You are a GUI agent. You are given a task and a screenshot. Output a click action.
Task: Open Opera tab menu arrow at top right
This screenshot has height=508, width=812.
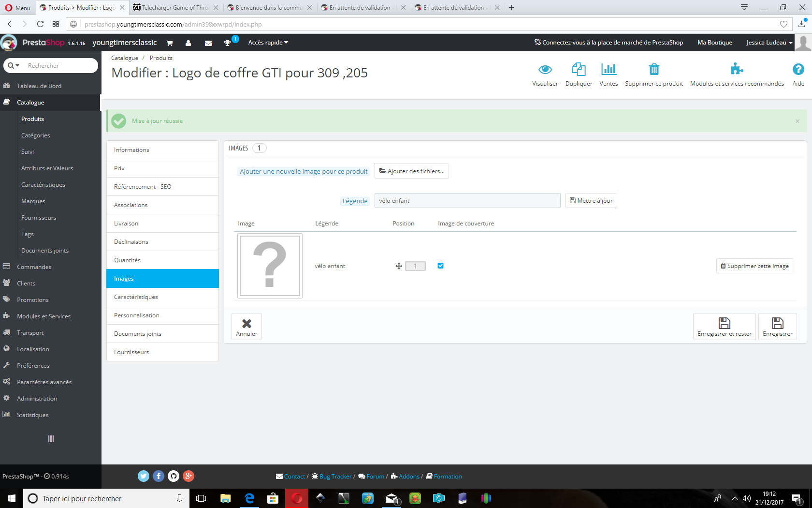(x=744, y=7)
